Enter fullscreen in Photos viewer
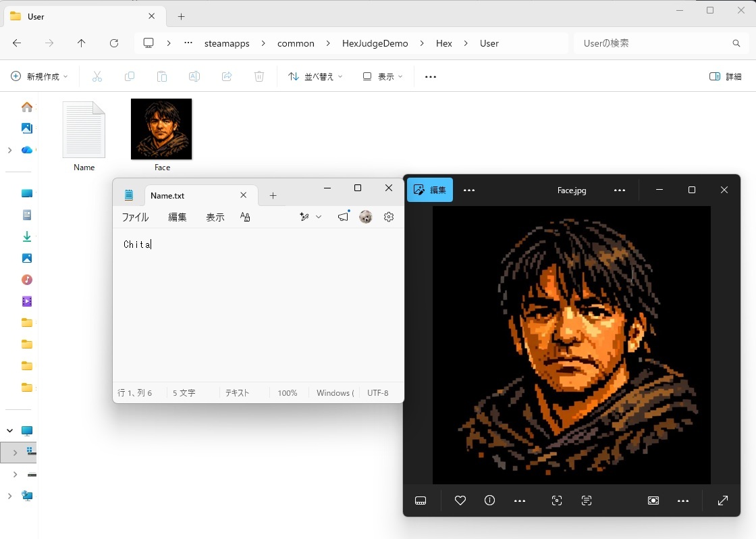 pyautogui.click(x=723, y=500)
